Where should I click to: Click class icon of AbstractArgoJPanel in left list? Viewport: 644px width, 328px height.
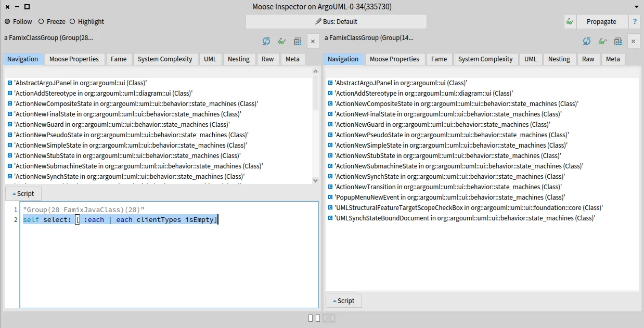[10, 83]
